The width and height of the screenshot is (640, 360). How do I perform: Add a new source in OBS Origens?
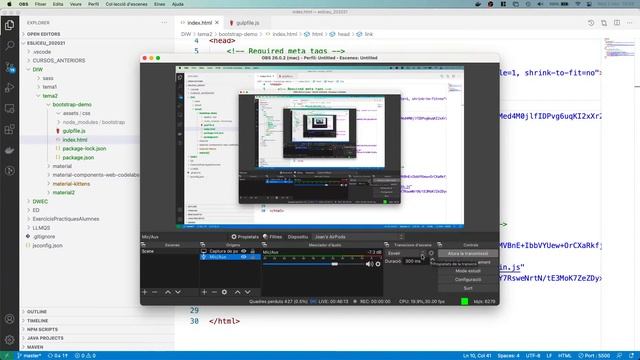pos(204,292)
